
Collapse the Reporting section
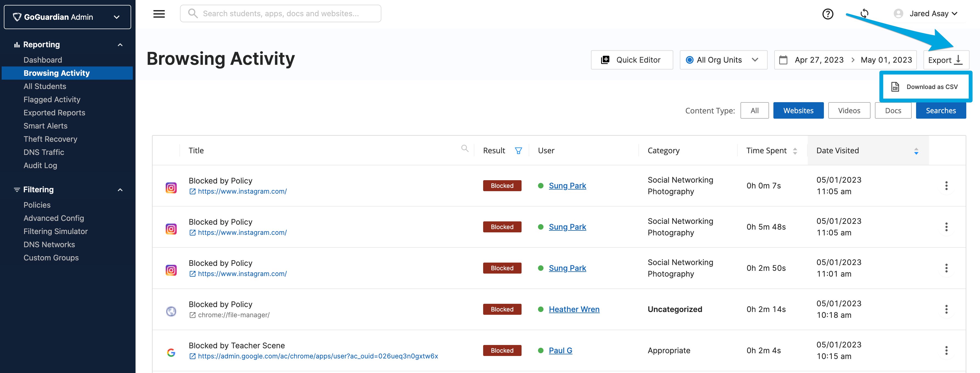click(120, 44)
